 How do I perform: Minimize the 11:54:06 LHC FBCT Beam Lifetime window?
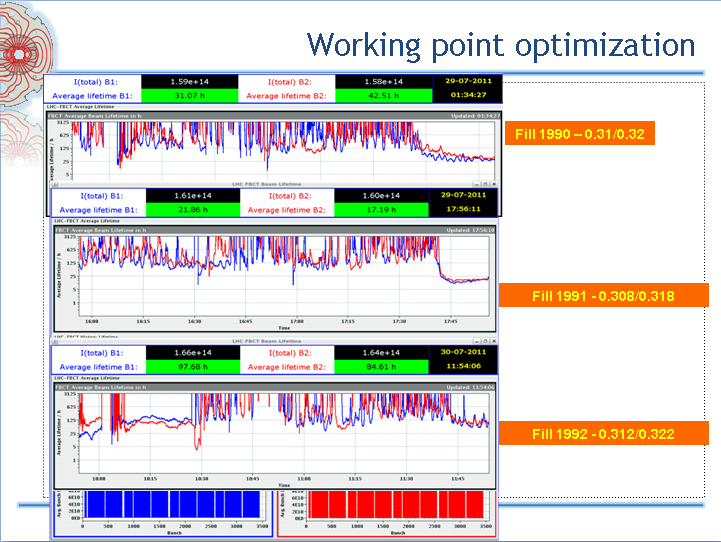[477, 341]
